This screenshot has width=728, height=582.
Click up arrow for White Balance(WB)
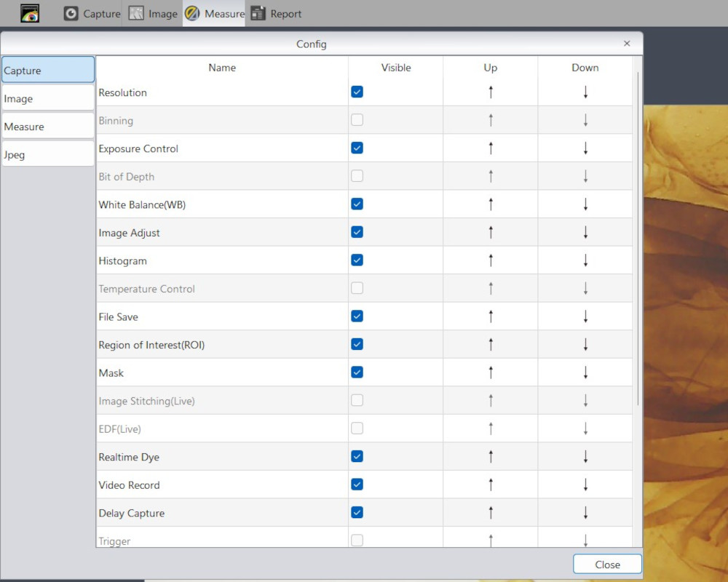click(491, 204)
